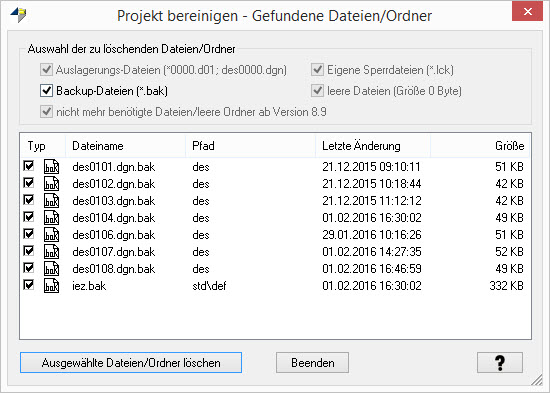Click the bak file icon for des0108.dgn.bak
This screenshot has height=393, width=550.
51,268
